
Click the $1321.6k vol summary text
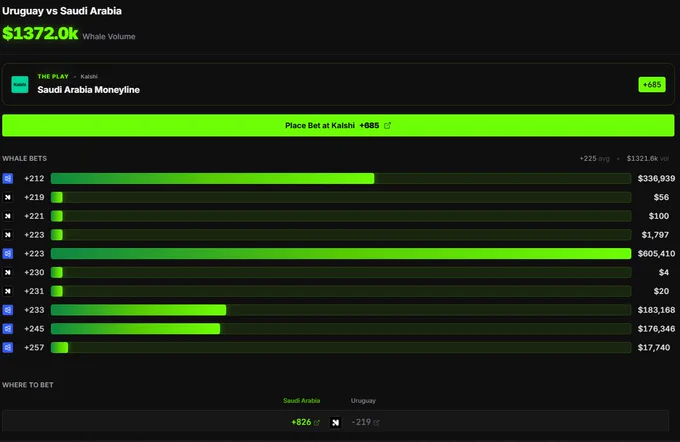coord(647,159)
